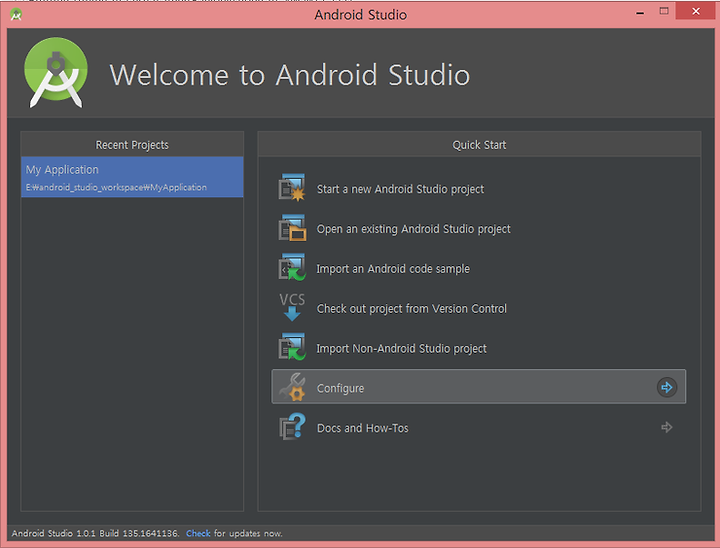720x548 pixels.
Task: Click the Android Studio 1.0.1 build text
Action: point(96,533)
